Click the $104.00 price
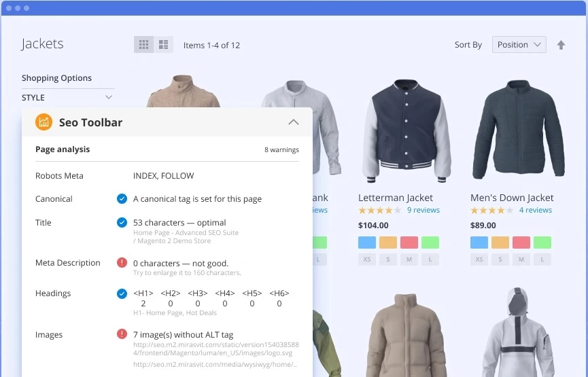This screenshot has height=377, width=588. pos(373,226)
